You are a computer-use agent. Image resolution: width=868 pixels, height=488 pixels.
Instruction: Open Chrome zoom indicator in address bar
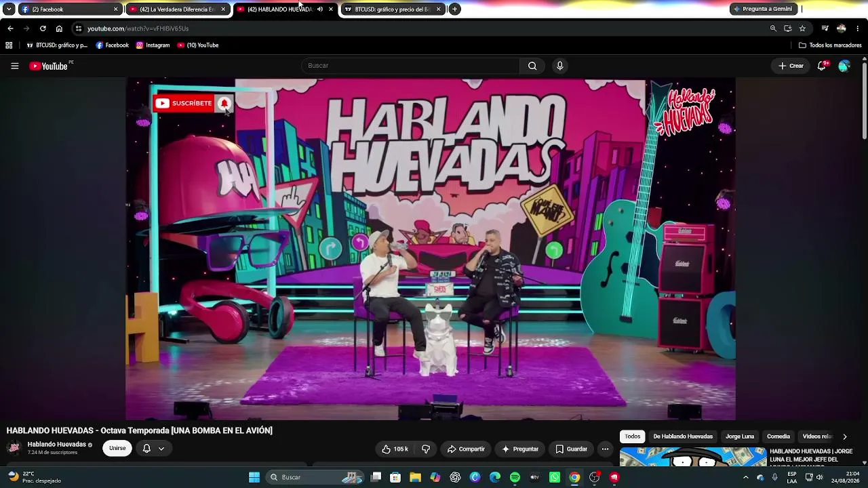pyautogui.click(x=773, y=28)
